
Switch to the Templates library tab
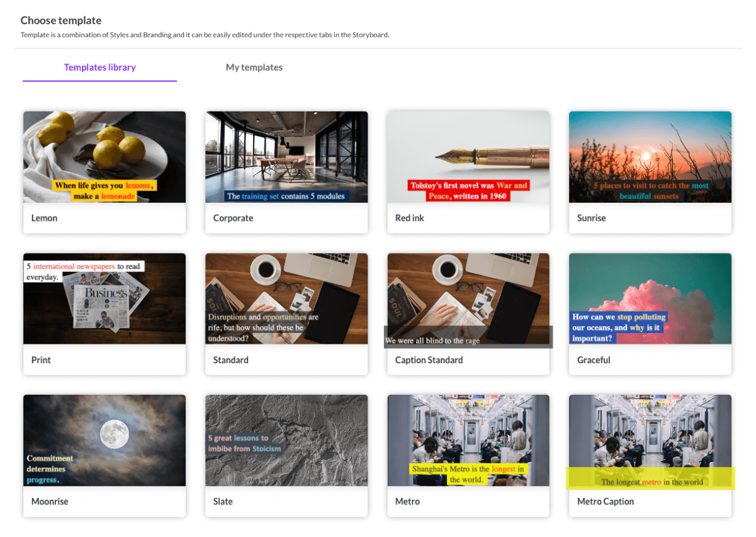coord(99,67)
